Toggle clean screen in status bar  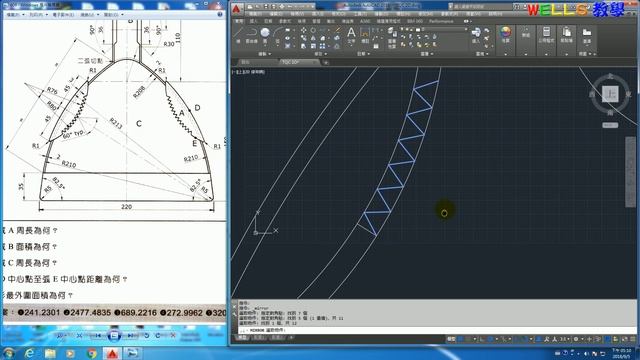coord(624,339)
